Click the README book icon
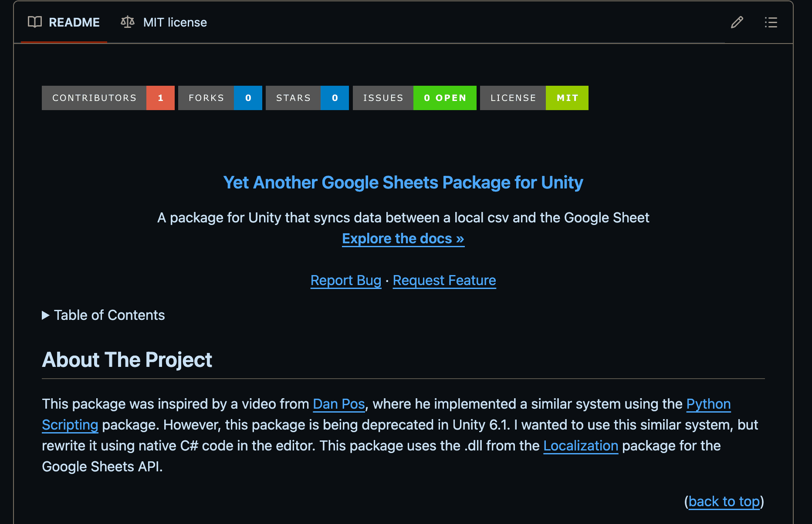 coord(35,22)
